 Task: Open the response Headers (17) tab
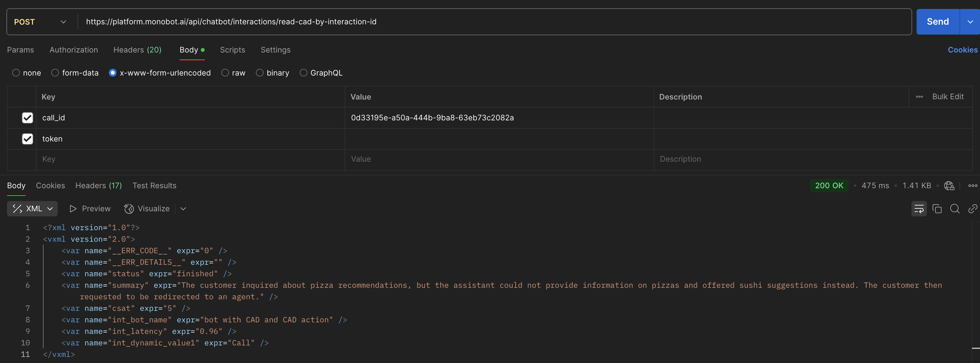[x=99, y=185]
